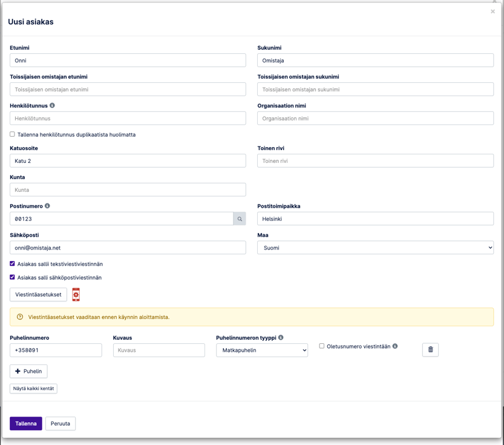Open the Viestintäasetukset dialog
504x445 pixels.
coord(38,294)
